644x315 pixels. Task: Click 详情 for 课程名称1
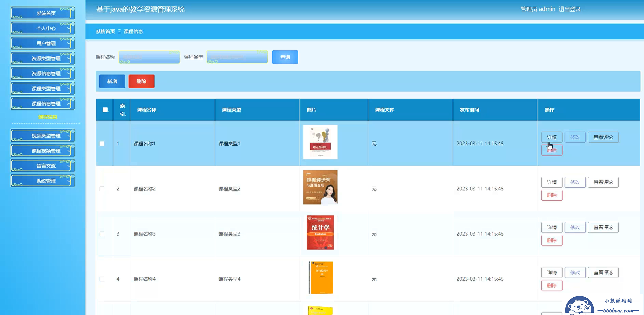click(x=552, y=137)
